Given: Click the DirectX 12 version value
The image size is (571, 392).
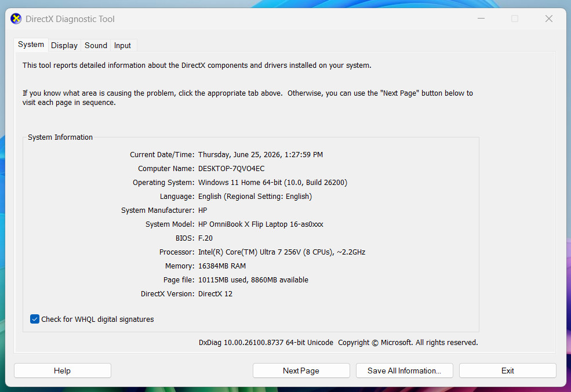Looking at the screenshot, I should coord(215,294).
